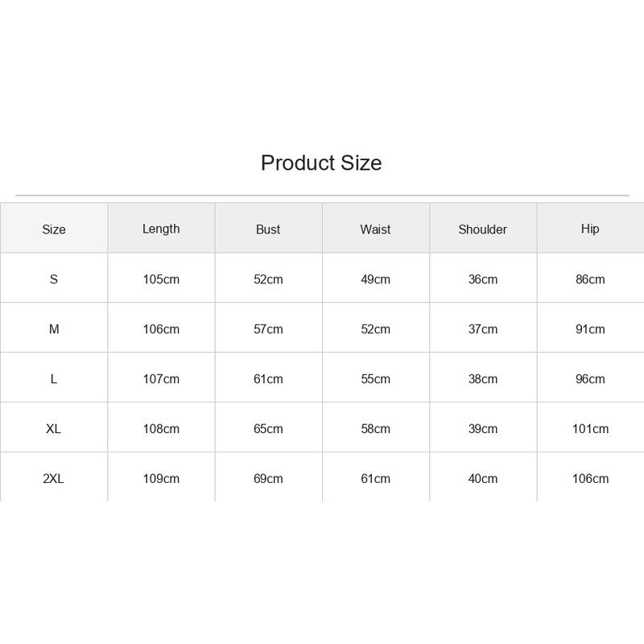Click the 86cm hip cell
Image resolution: width=644 pixels, height=644 pixels.
pyautogui.click(x=590, y=279)
